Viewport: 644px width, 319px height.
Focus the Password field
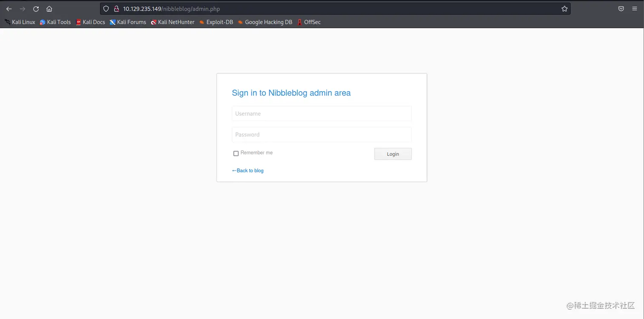tap(322, 134)
